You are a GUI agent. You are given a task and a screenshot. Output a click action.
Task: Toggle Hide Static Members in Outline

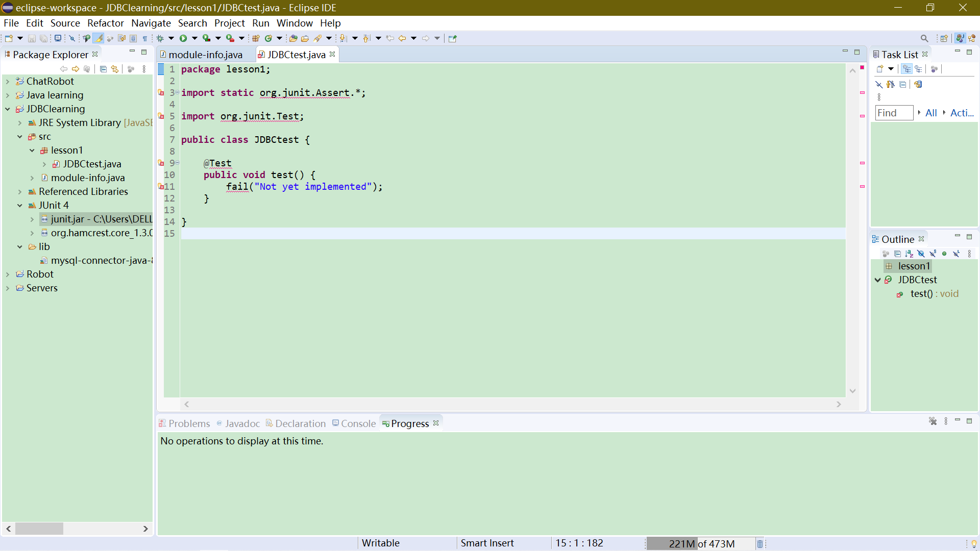(933, 254)
